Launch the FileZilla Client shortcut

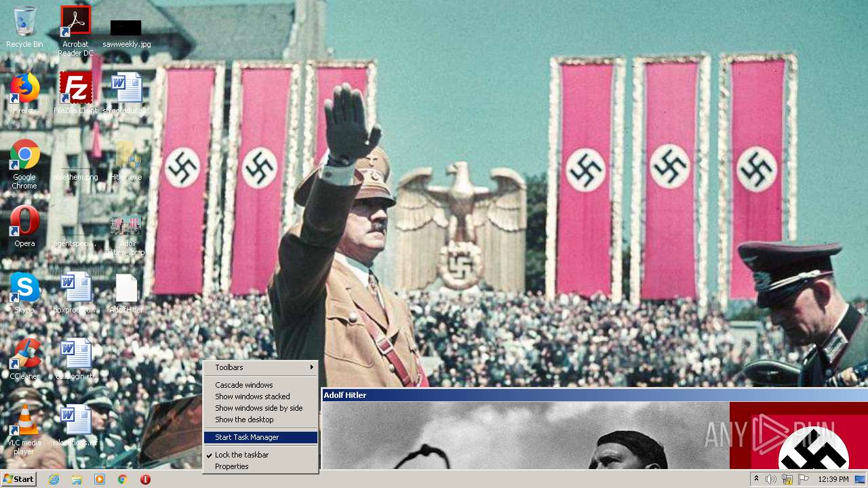pos(75,94)
